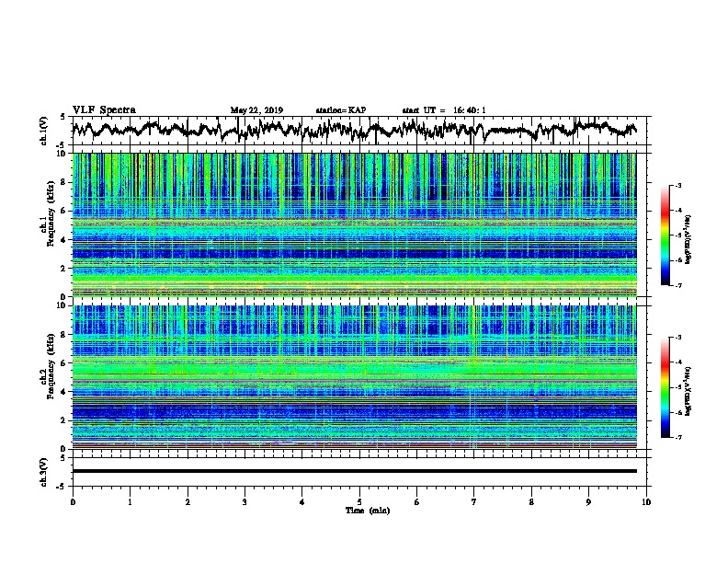Click the 'start UT = 16:40:1' text

pyautogui.click(x=444, y=110)
